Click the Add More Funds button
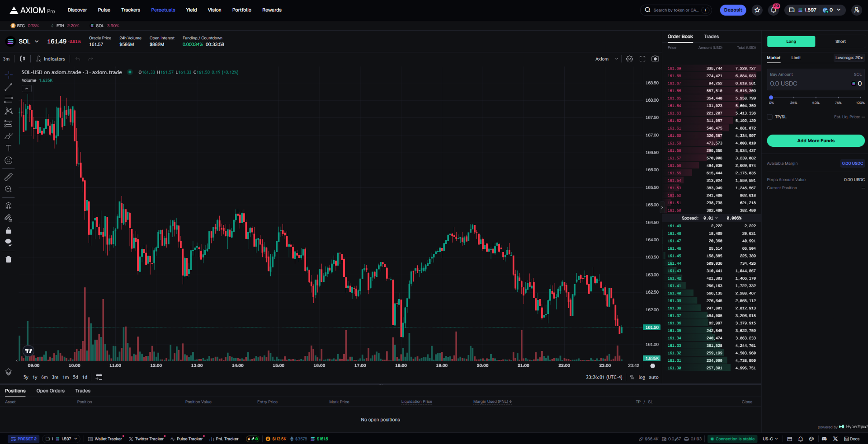This screenshot has height=444, width=868. point(816,140)
